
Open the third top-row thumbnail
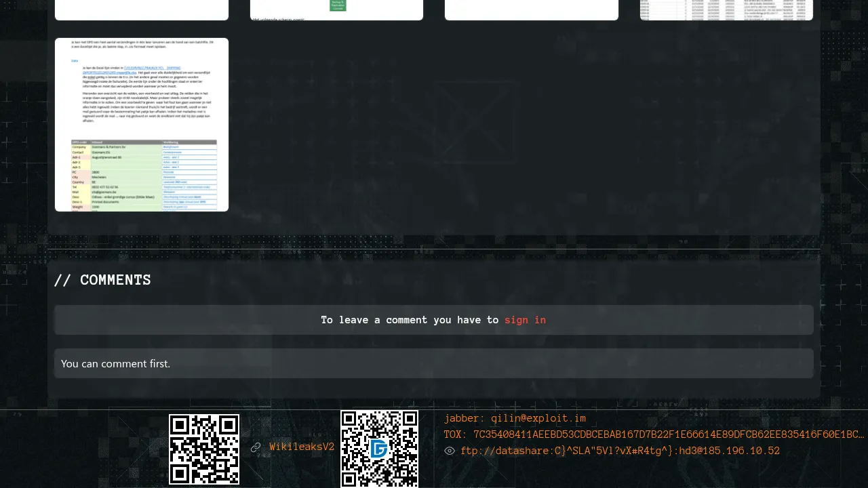click(x=532, y=9)
